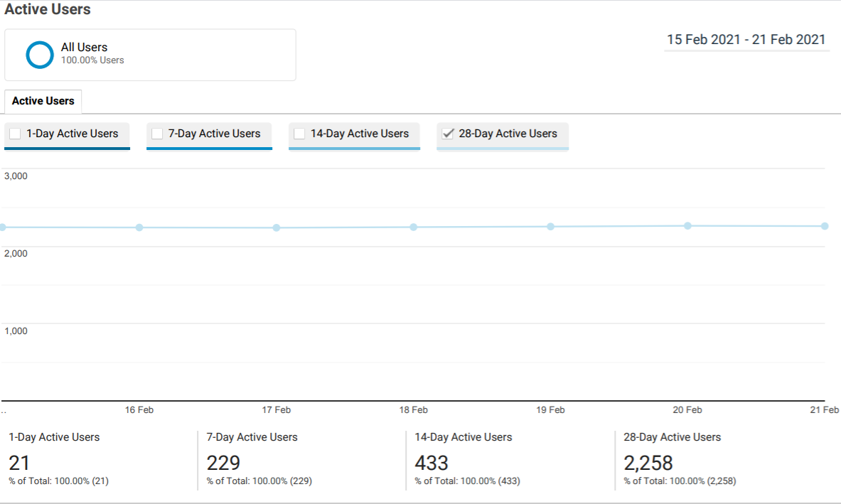Screen dimensions: 841x504
Task: Click the 14-Day Active Users value 433
Action: coord(432,463)
